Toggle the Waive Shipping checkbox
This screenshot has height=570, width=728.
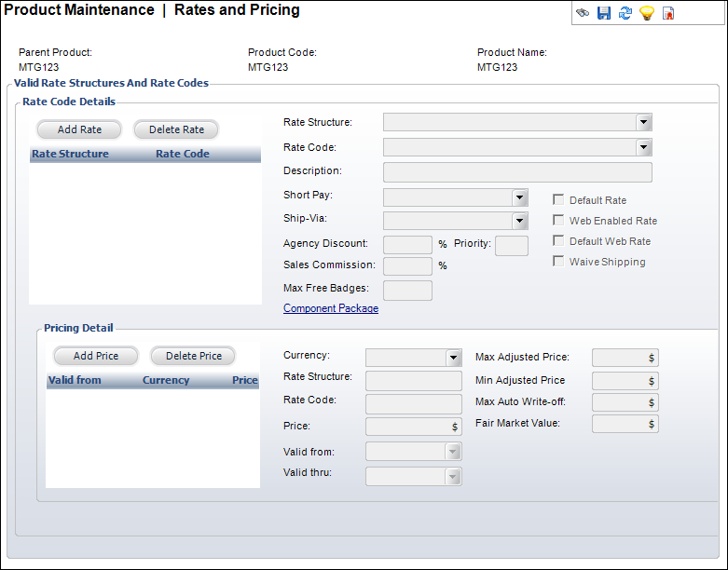click(x=559, y=262)
